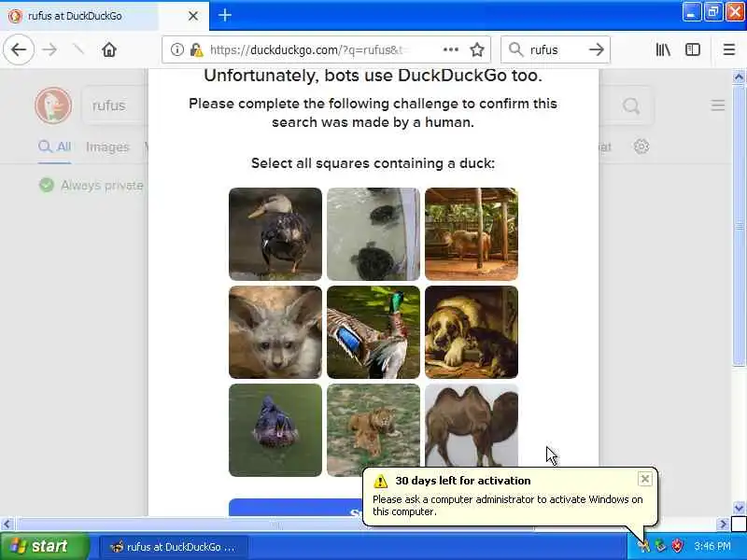
Task: Open the Firefox home page icon
Action: pos(109,49)
